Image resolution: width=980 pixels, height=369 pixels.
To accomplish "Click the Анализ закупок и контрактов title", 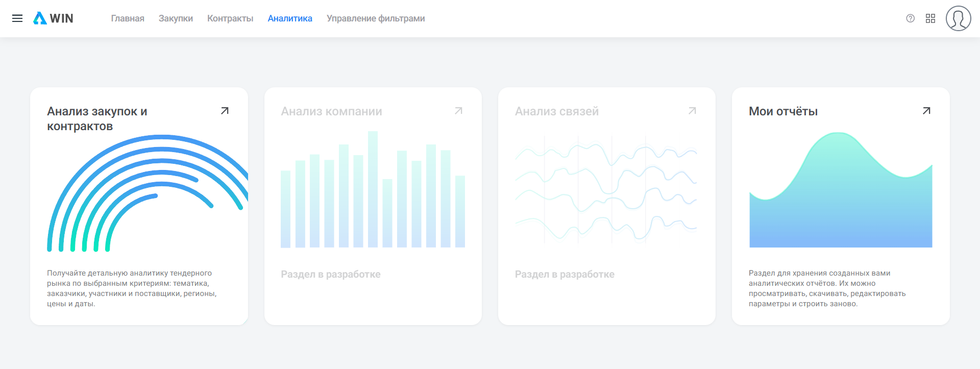I will 97,118.
